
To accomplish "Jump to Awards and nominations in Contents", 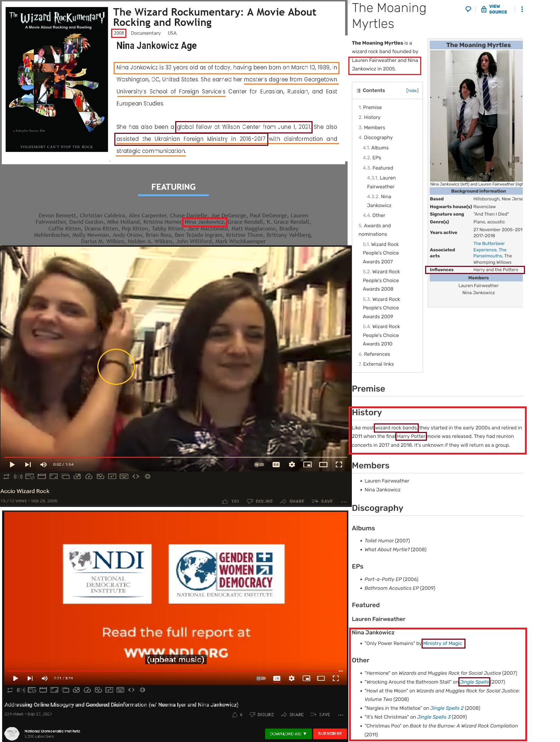I will coord(375,230).
